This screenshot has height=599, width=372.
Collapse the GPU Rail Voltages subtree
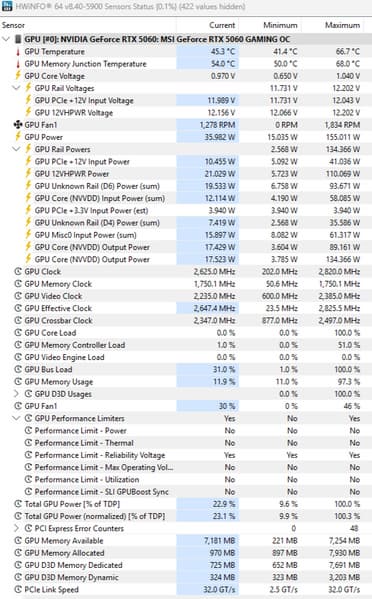tap(16, 88)
